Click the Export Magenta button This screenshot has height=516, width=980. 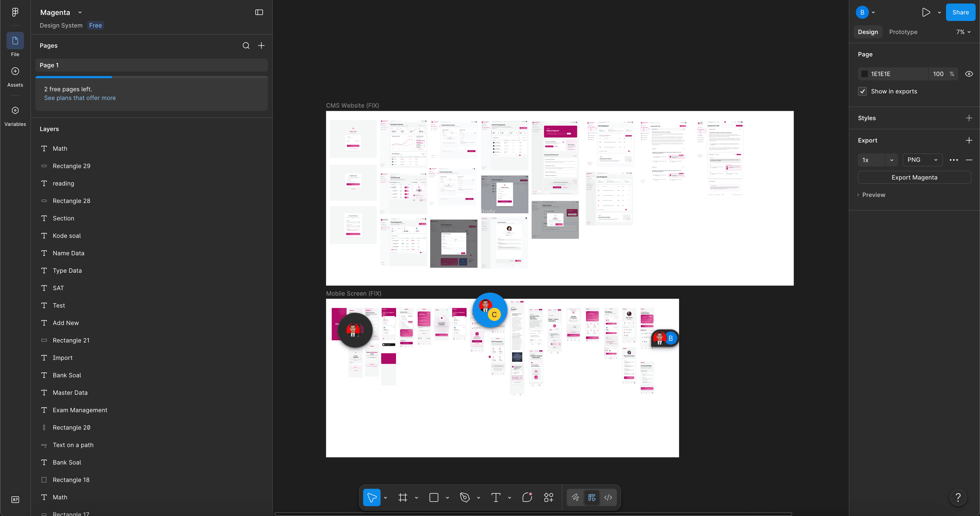(914, 177)
